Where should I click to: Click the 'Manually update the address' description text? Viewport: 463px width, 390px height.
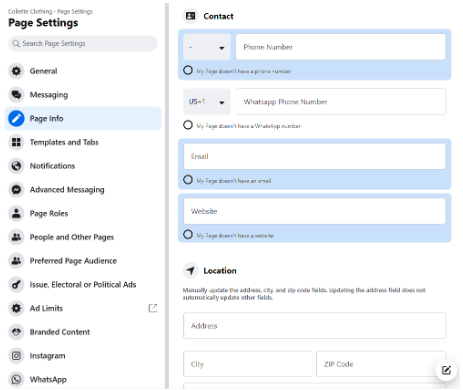(304, 294)
